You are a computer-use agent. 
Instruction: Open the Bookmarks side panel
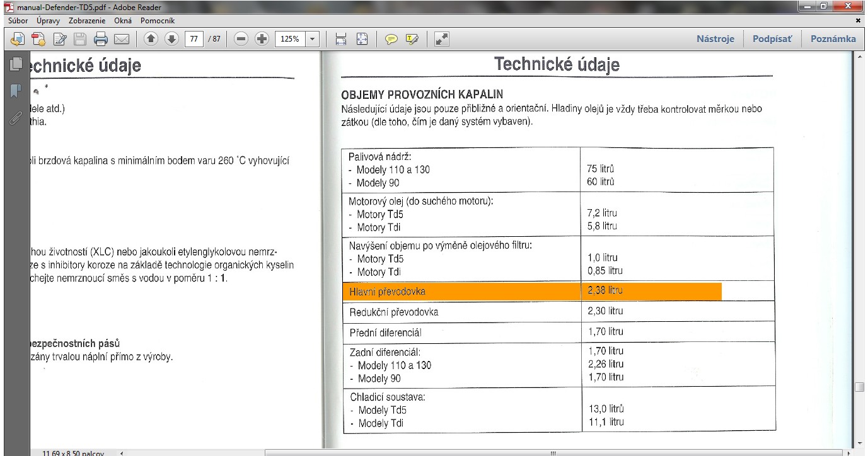tap(16, 91)
